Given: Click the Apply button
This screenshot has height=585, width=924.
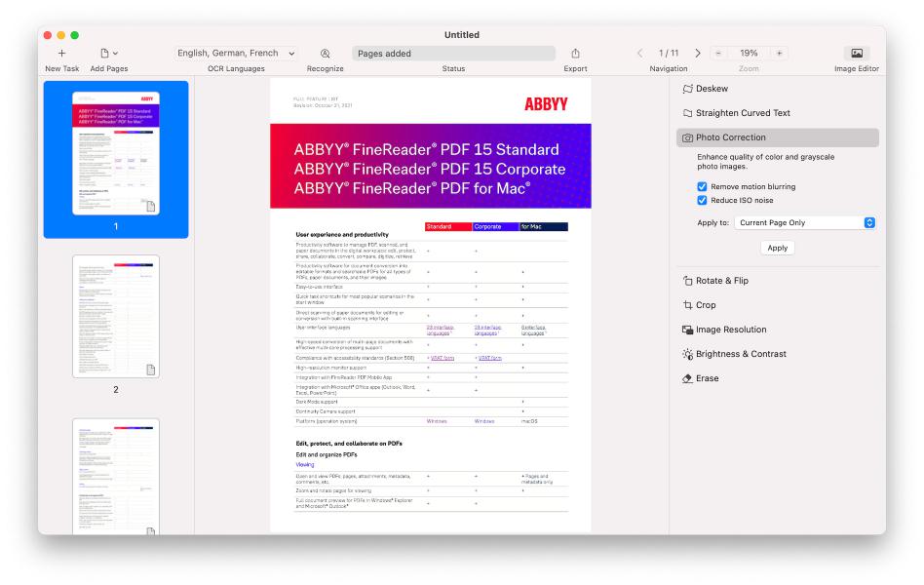Looking at the screenshot, I should tap(777, 248).
